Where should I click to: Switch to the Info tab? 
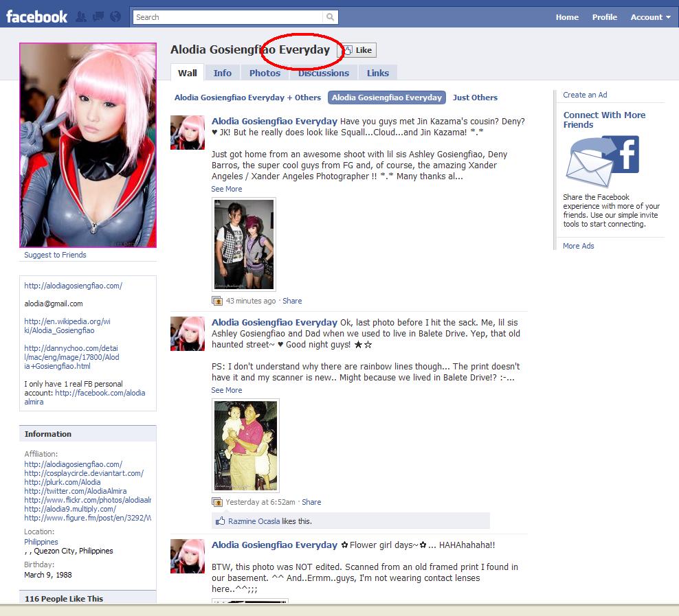pyautogui.click(x=222, y=73)
